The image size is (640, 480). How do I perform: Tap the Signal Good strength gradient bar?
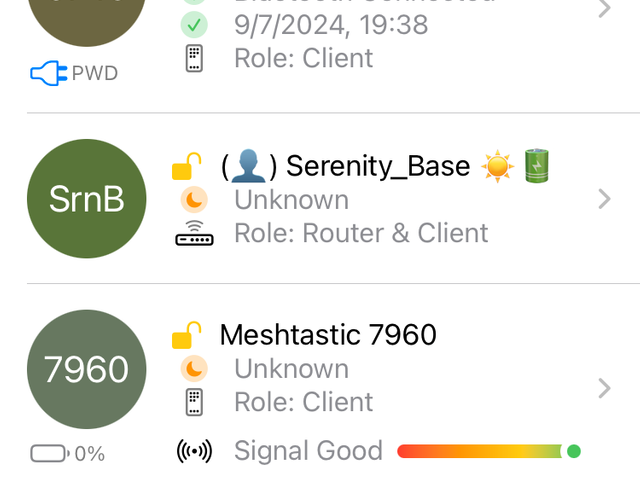tap(480, 451)
